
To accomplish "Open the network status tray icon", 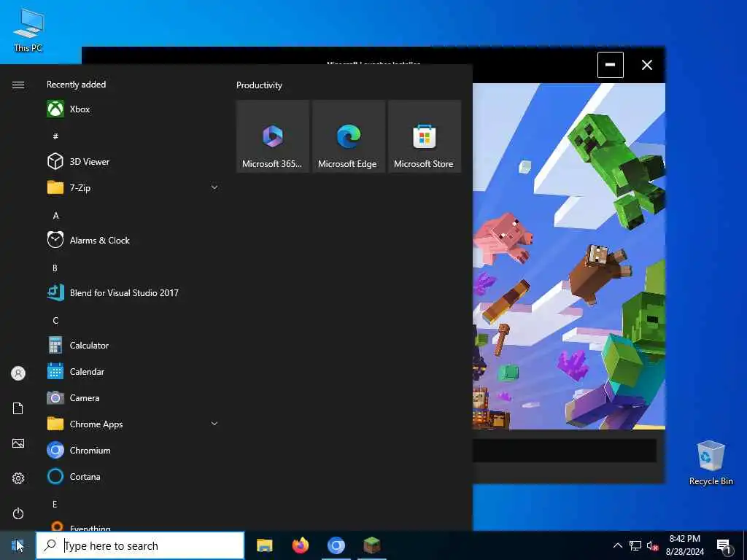I will pyautogui.click(x=635, y=545).
